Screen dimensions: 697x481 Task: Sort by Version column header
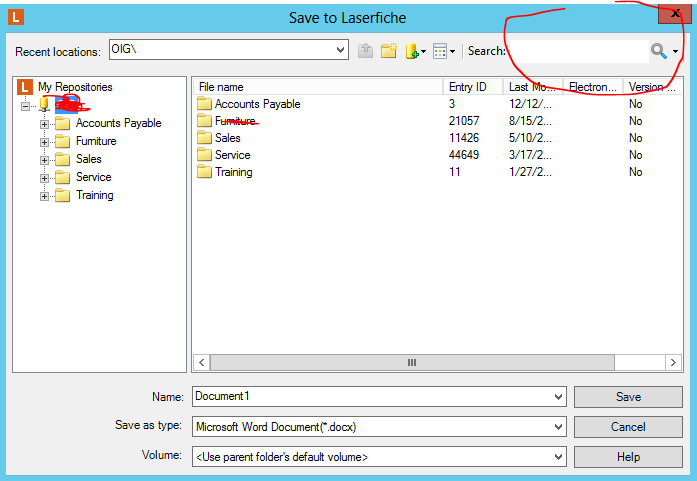(x=652, y=87)
